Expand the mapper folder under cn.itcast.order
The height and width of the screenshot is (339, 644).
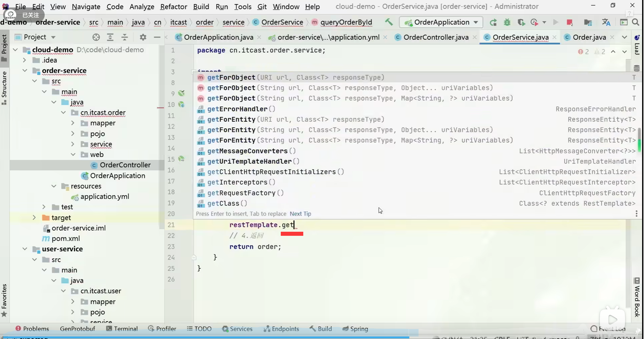click(73, 123)
